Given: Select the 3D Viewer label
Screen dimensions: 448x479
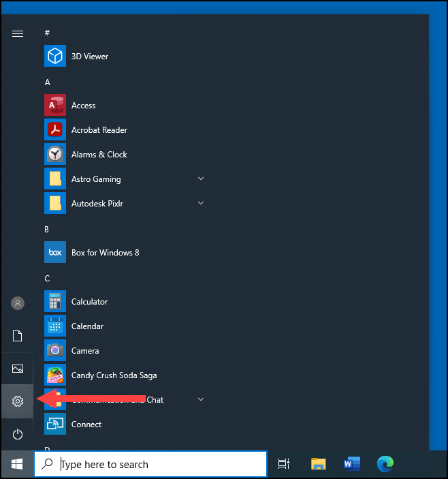Looking at the screenshot, I should (x=90, y=57).
